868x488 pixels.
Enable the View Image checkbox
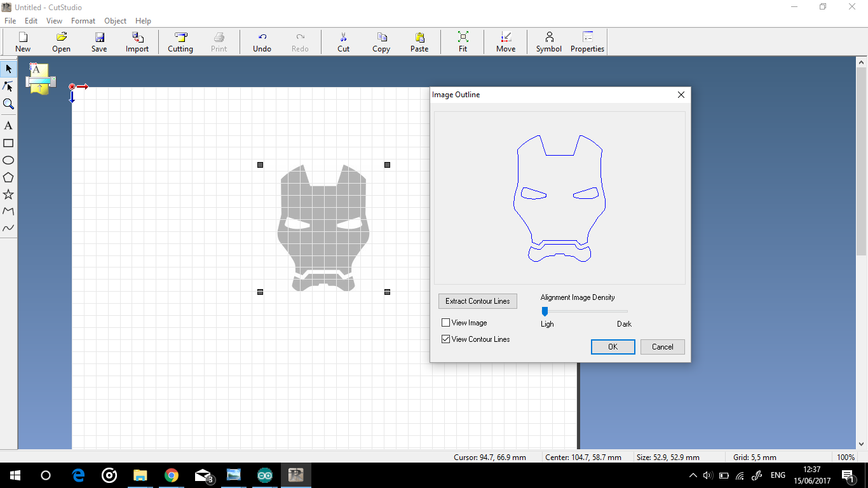coord(445,323)
